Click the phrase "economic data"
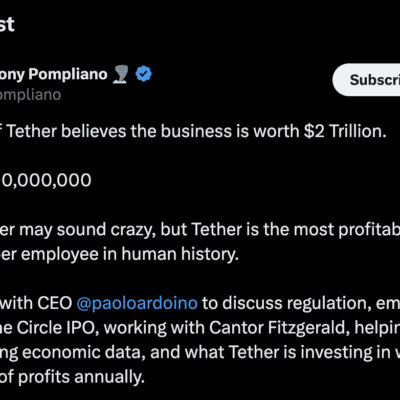The height and width of the screenshot is (400, 400). point(84,353)
